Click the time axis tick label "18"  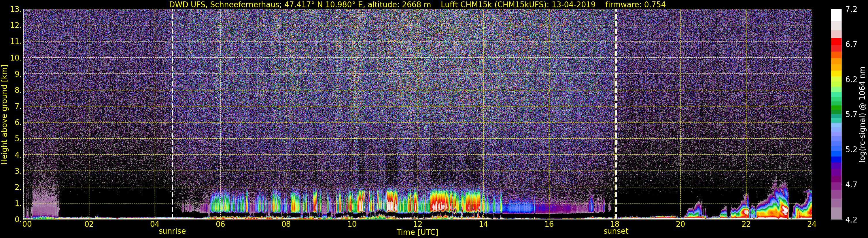coord(614,224)
